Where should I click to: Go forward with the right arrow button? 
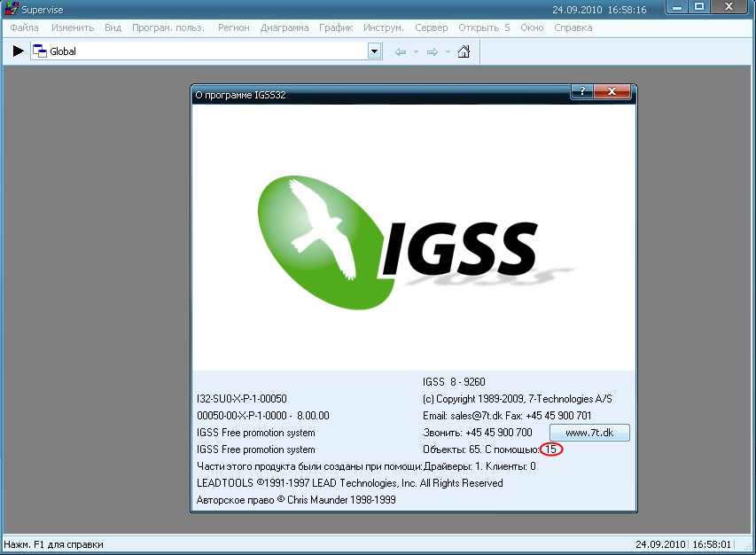(x=433, y=51)
